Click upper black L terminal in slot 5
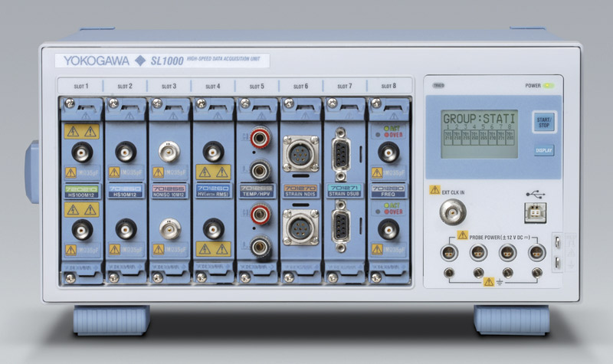Viewport: 613px width, 364px height. coord(260,169)
